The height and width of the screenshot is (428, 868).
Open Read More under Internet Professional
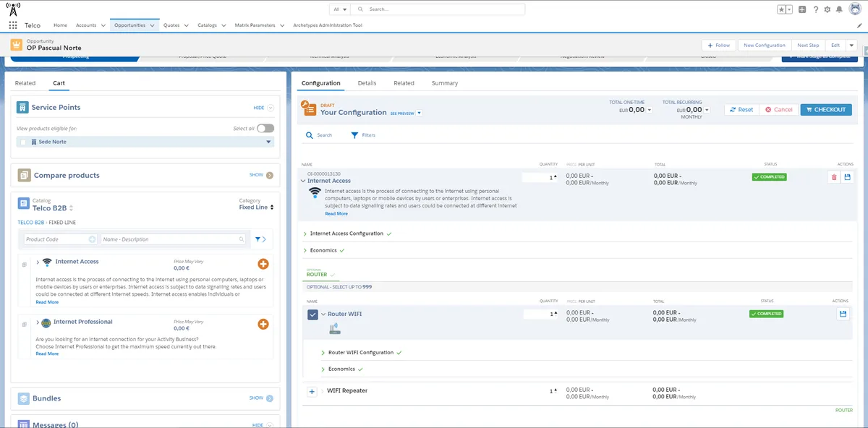tap(47, 354)
